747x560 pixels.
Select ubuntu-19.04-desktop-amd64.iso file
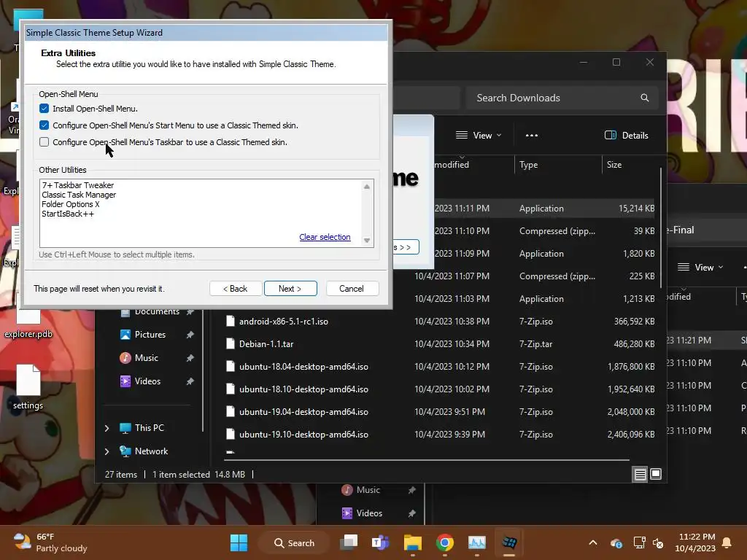pos(303,412)
